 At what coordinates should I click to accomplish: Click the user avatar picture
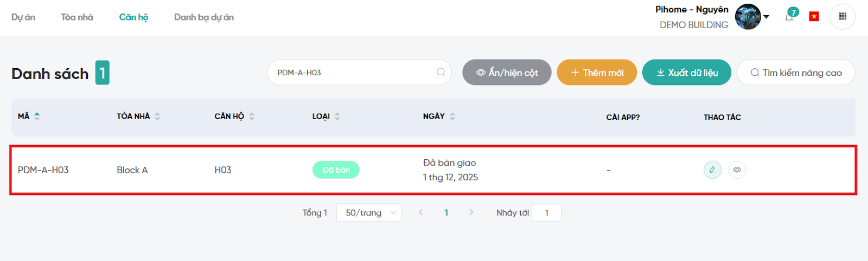[x=748, y=17]
